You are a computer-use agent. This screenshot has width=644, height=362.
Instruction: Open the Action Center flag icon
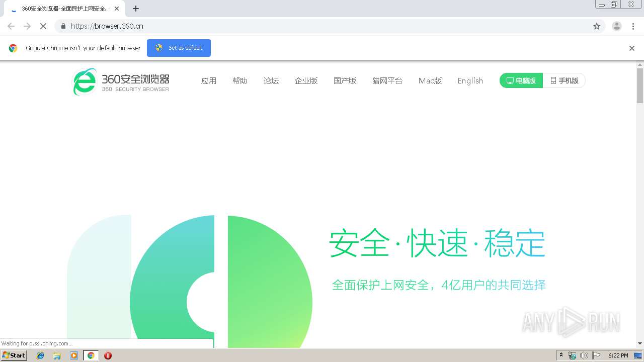point(596,355)
